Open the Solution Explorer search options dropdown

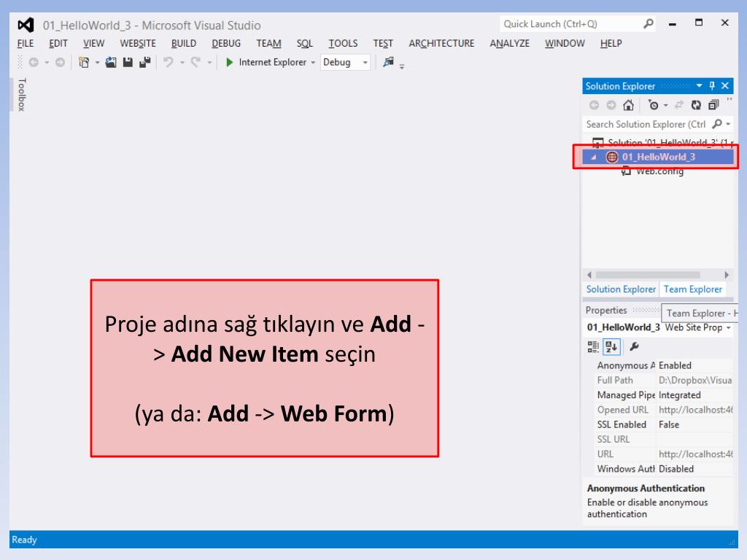(x=728, y=124)
